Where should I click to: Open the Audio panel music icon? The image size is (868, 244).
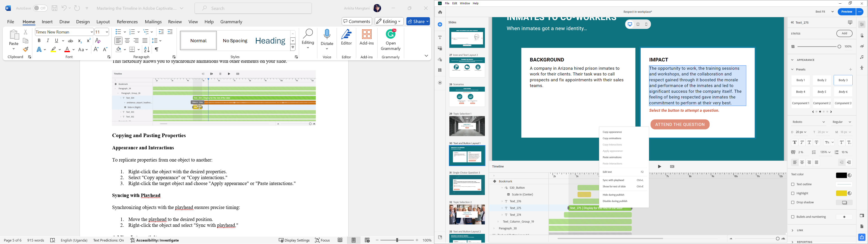pyautogui.click(x=862, y=57)
